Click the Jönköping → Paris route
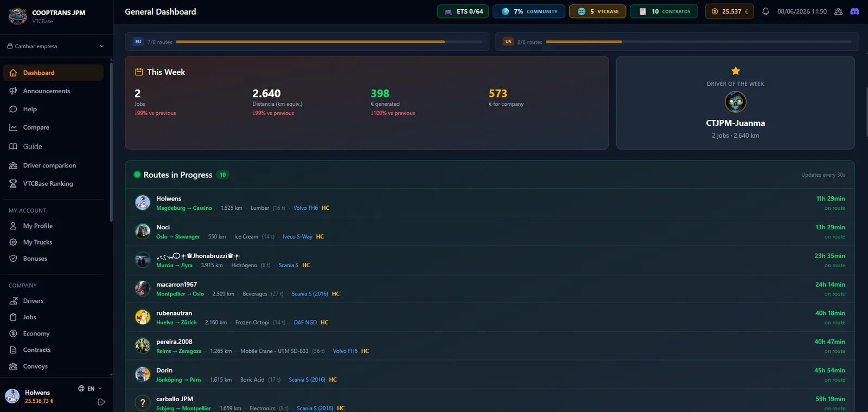 179,380
